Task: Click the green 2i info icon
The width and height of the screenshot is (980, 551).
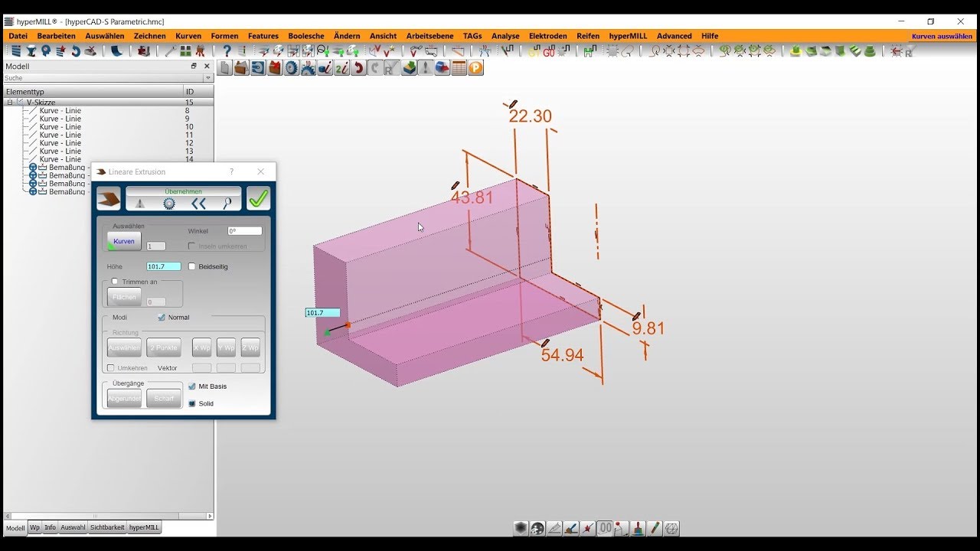Action: (x=341, y=68)
